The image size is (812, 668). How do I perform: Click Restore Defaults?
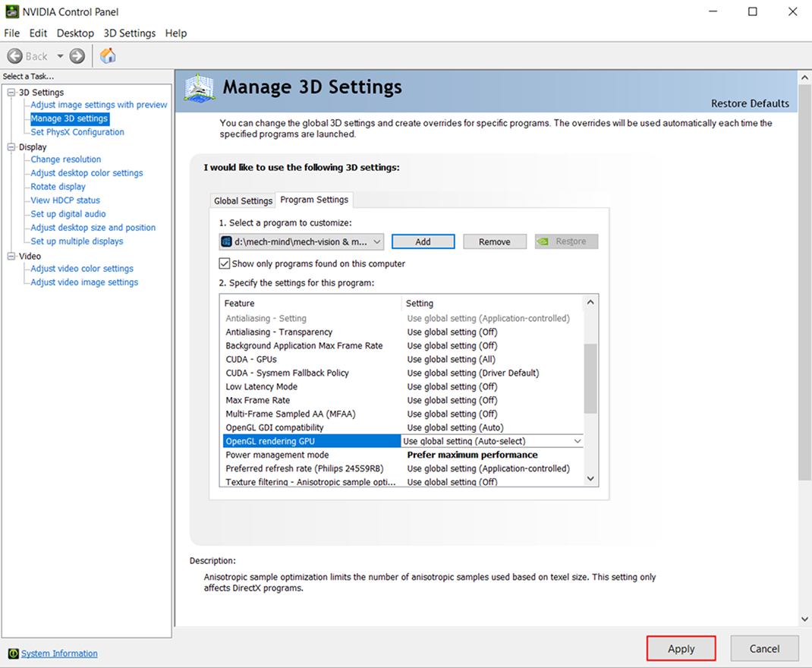point(748,103)
